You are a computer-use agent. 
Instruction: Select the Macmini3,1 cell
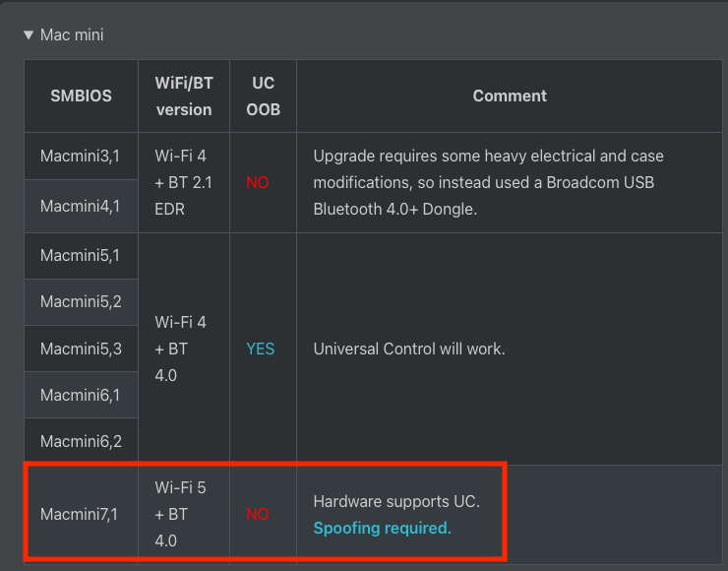(81, 157)
